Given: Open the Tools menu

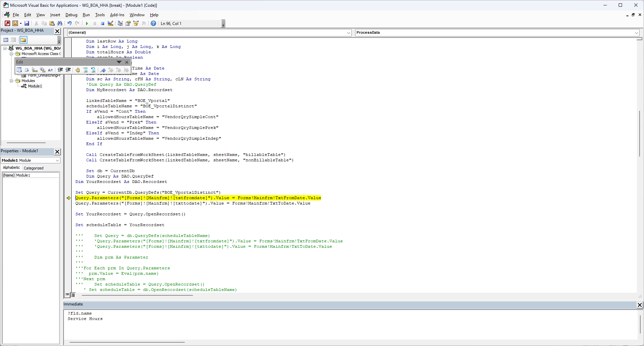Looking at the screenshot, I should (x=100, y=15).
